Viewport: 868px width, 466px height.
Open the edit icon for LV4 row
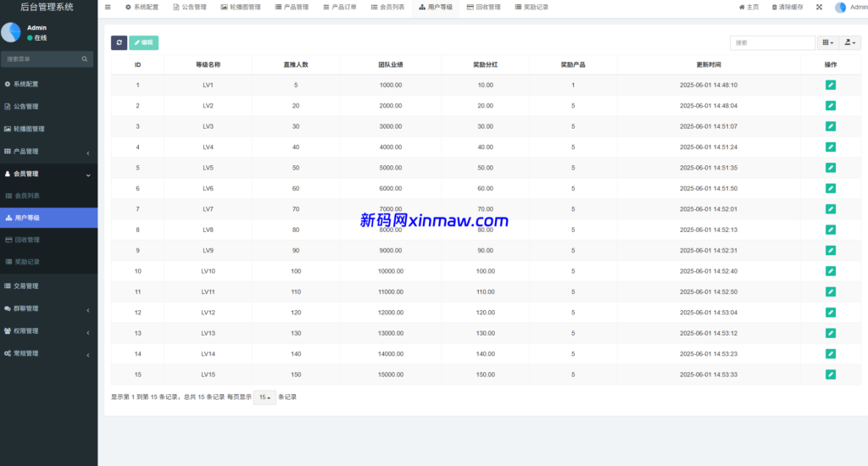pyautogui.click(x=831, y=147)
